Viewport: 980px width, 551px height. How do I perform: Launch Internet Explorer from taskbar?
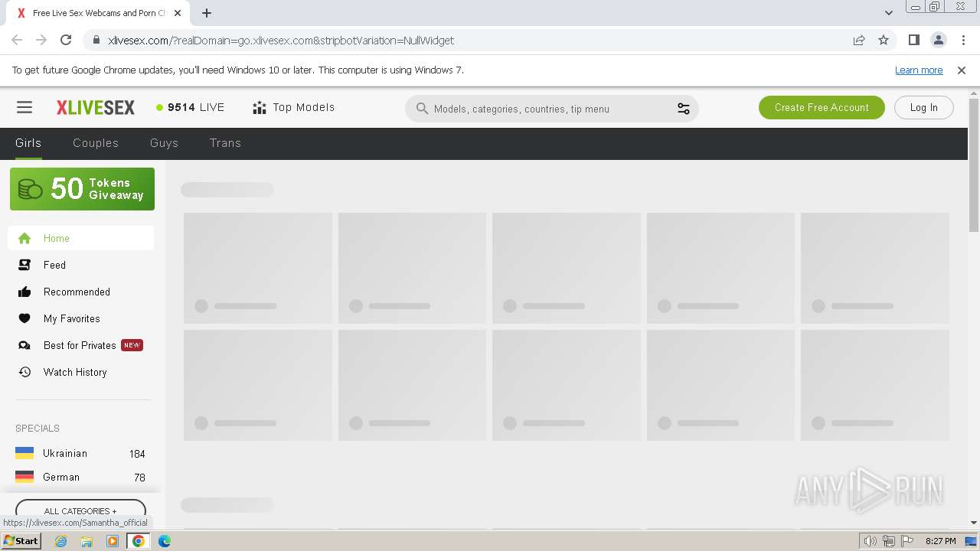pos(60,540)
